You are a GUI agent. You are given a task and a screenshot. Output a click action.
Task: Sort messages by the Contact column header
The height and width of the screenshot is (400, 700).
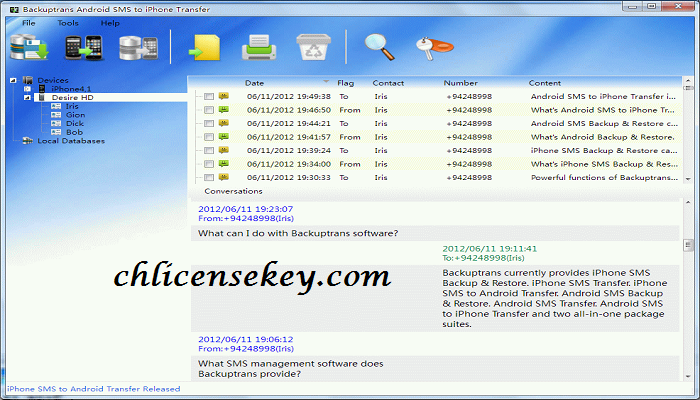(x=388, y=83)
